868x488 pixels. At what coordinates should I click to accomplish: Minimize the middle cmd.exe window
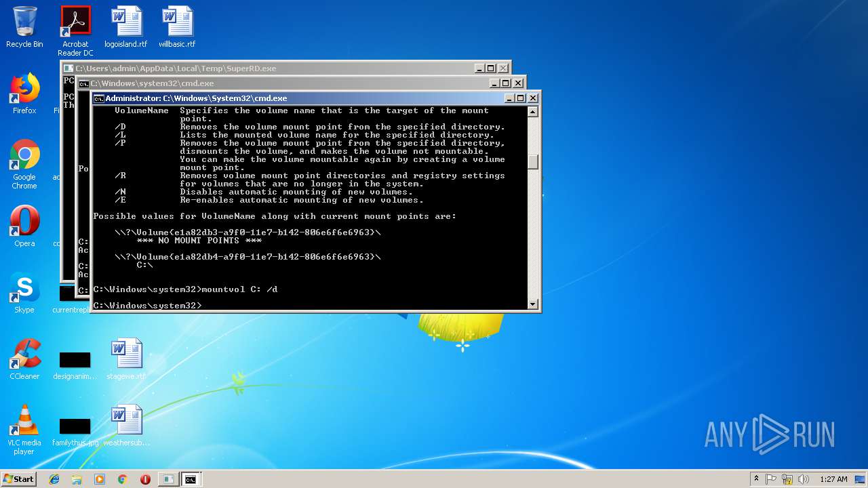point(494,83)
